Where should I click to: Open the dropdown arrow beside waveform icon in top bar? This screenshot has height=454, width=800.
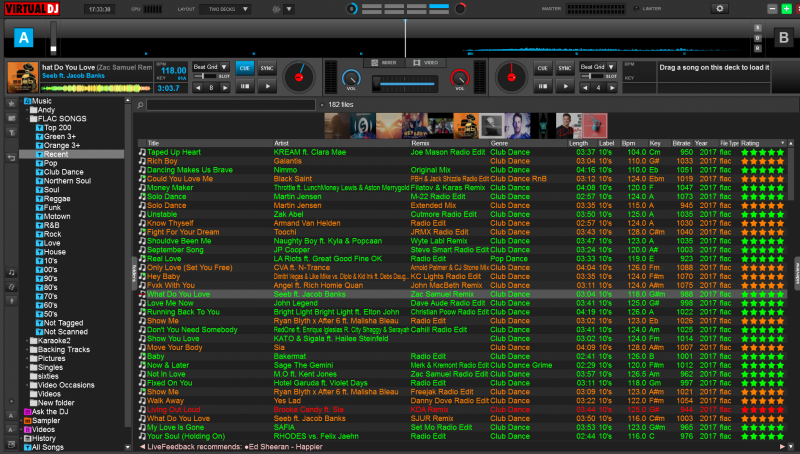pos(289,9)
